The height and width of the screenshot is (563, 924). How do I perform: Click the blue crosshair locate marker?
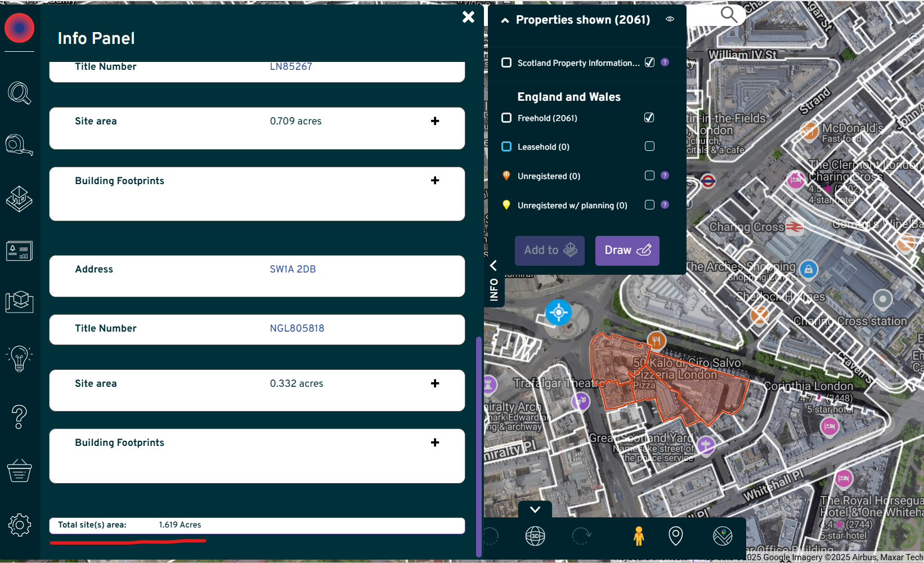click(559, 312)
